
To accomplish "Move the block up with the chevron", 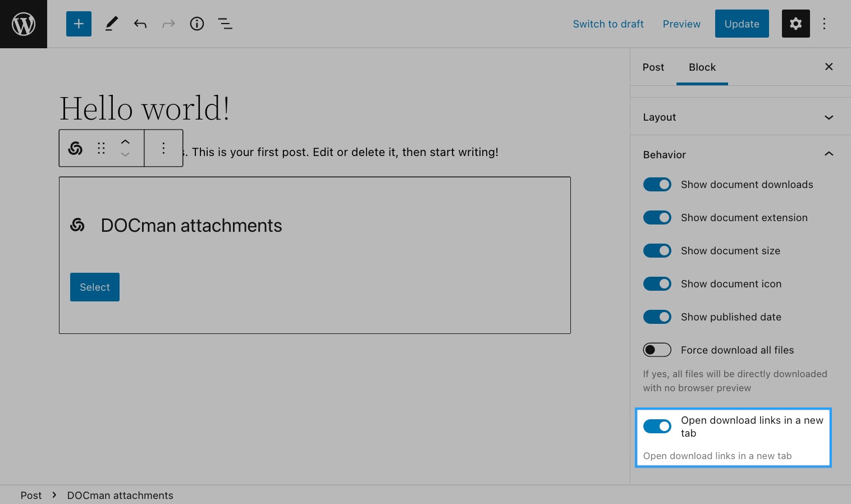I will (x=125, y=141).
